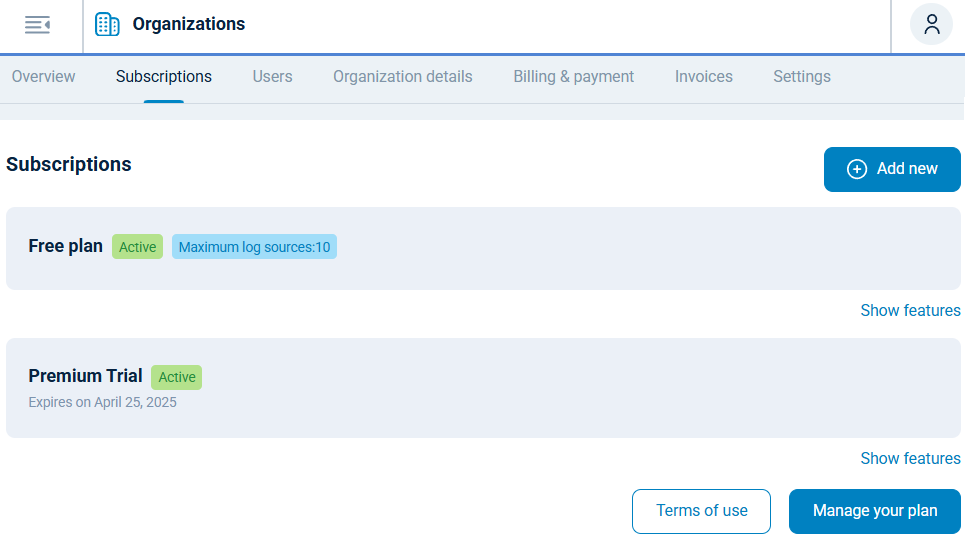Collapse the sidebar using the hamburger menu icon
The width and height of the screenshot is (965, 540).
pyautogui.click(x=37, y=25)
